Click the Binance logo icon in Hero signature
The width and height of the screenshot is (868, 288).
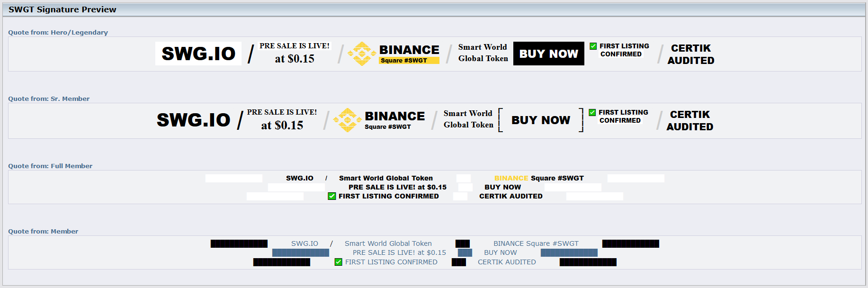pos(362,54)
